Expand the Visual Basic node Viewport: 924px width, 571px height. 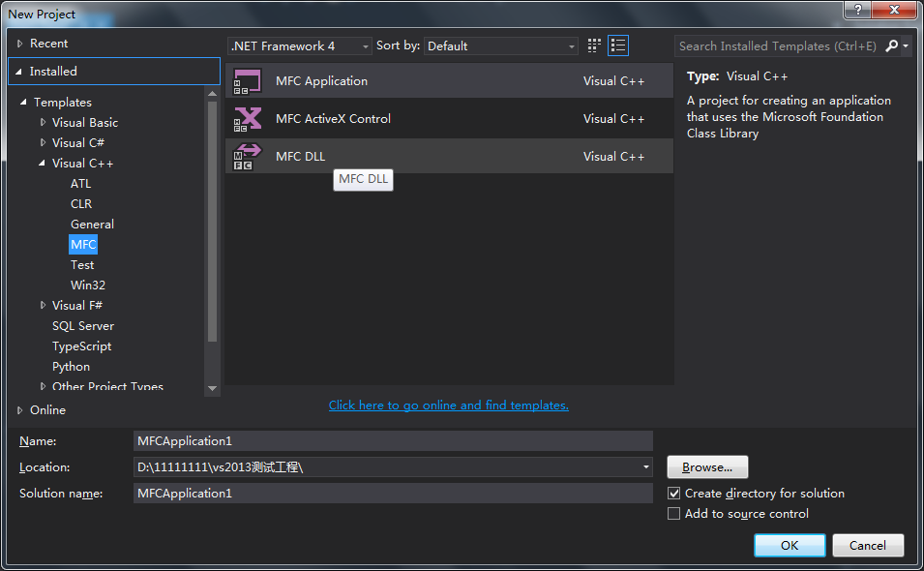point(43,122)
